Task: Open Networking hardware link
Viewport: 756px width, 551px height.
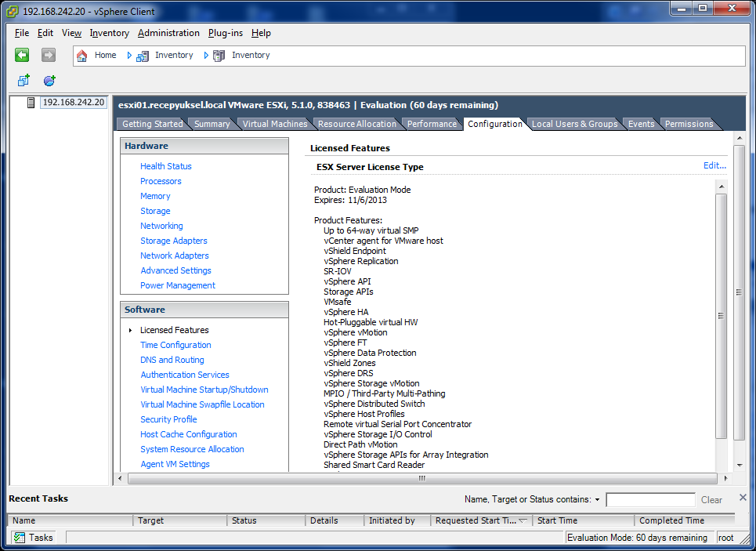Action: (161, 226)
